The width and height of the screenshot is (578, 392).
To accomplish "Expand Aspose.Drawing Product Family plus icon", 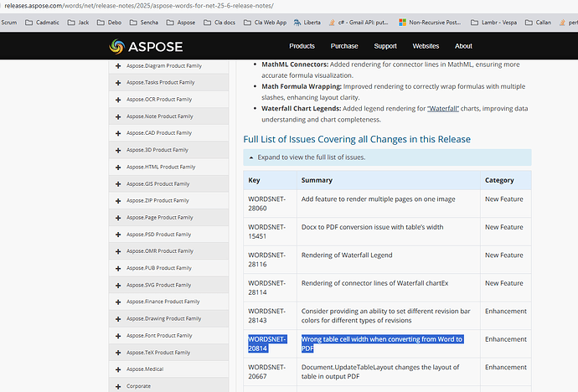I will tap(118, 318).
